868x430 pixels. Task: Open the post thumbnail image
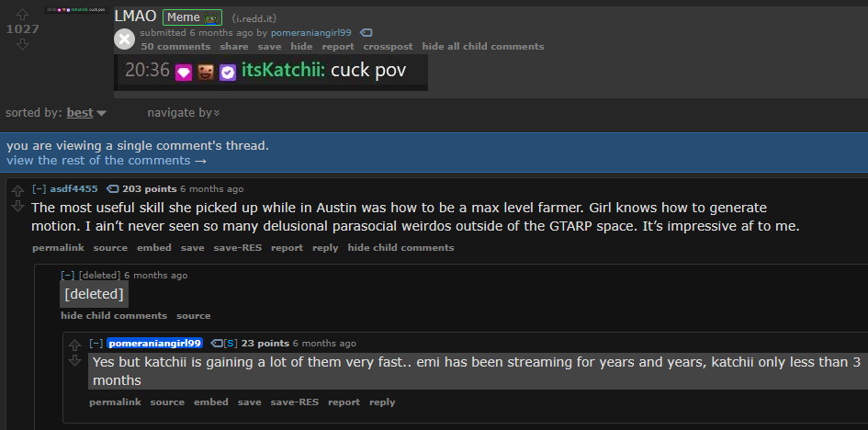coord(78,10)
